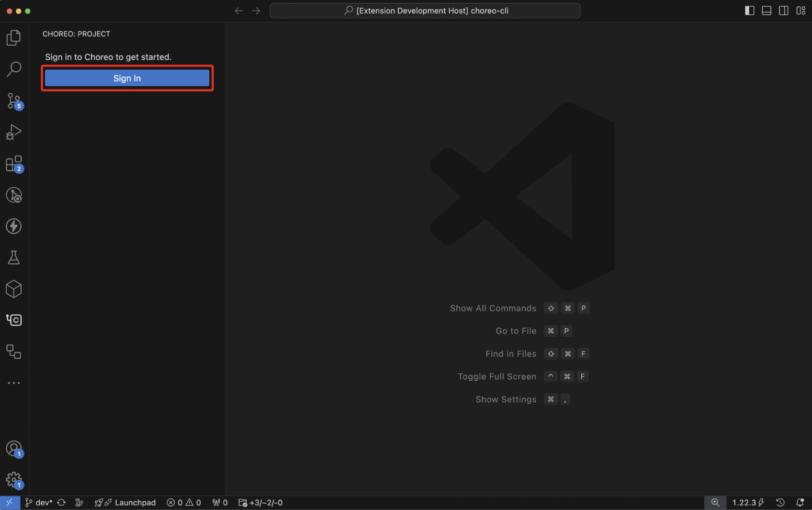Expand additional views with the ellipsis icon
The width and height of the screenshot is (812, 510).
[x=14, y=383]
